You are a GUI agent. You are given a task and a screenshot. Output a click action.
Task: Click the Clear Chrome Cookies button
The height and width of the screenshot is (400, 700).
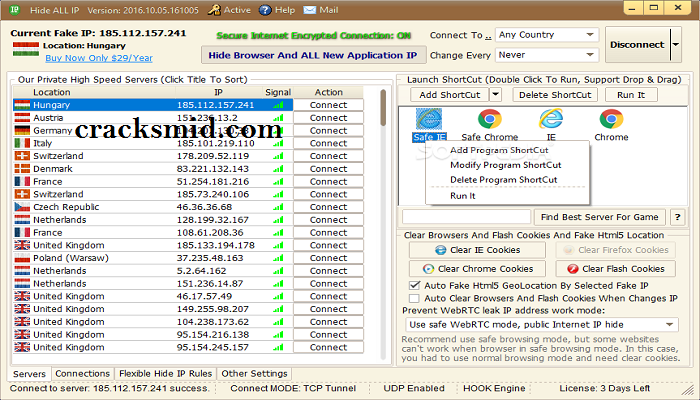coord(477,269)
